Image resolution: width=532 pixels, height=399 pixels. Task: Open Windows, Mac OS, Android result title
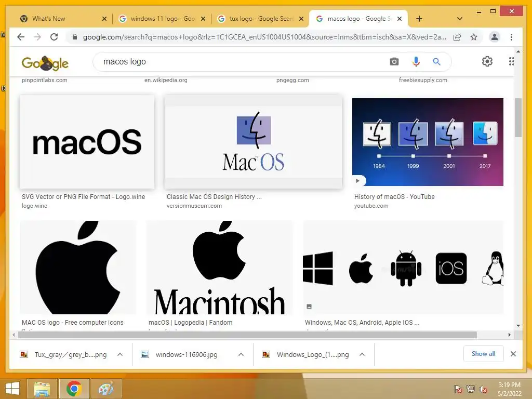pos(362,322)
